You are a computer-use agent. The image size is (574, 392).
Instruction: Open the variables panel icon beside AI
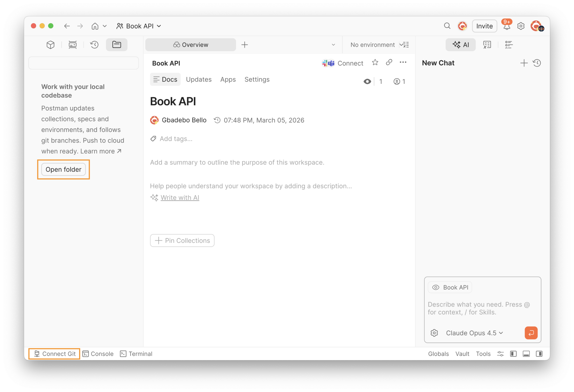[487, 45]
